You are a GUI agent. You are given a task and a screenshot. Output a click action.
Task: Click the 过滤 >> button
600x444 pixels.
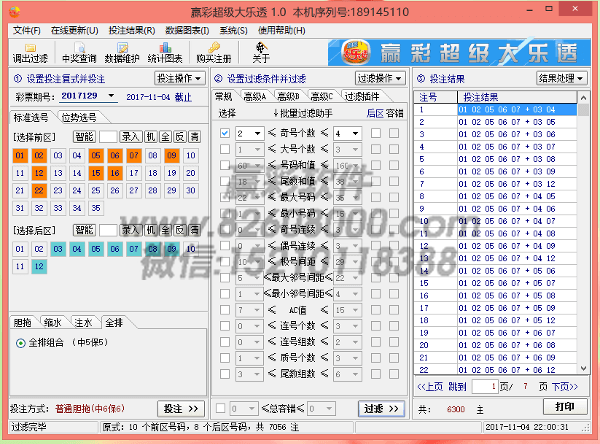382,409
